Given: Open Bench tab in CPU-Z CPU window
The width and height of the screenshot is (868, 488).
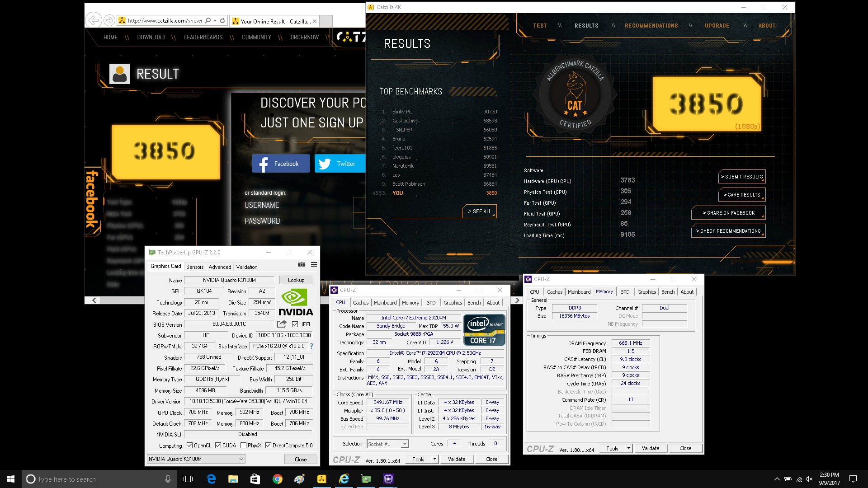Looking at the screenshot, I should point(474,303).
